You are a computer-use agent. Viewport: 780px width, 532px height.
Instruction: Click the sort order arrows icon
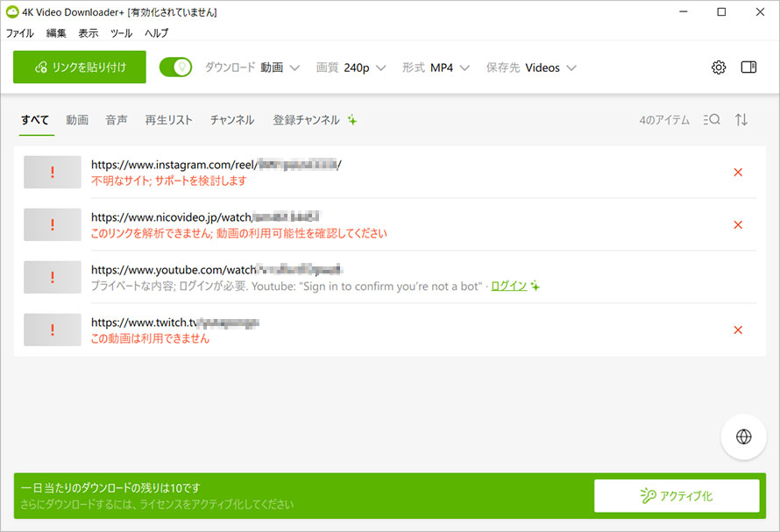741,120
